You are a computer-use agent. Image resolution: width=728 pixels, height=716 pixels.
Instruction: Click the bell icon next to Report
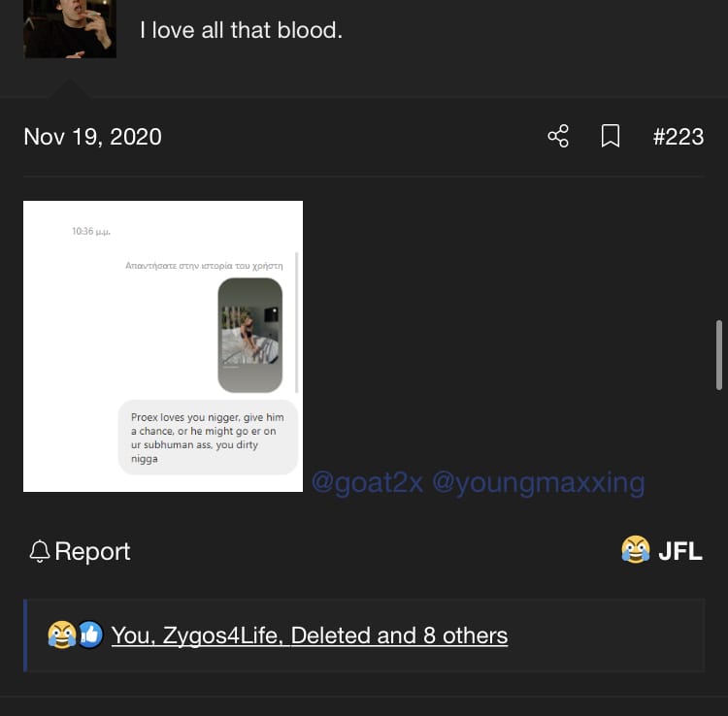point(40,551)
